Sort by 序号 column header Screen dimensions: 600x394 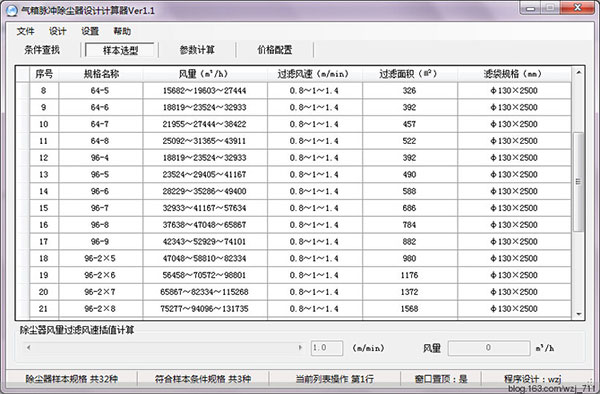click(44, 74)
